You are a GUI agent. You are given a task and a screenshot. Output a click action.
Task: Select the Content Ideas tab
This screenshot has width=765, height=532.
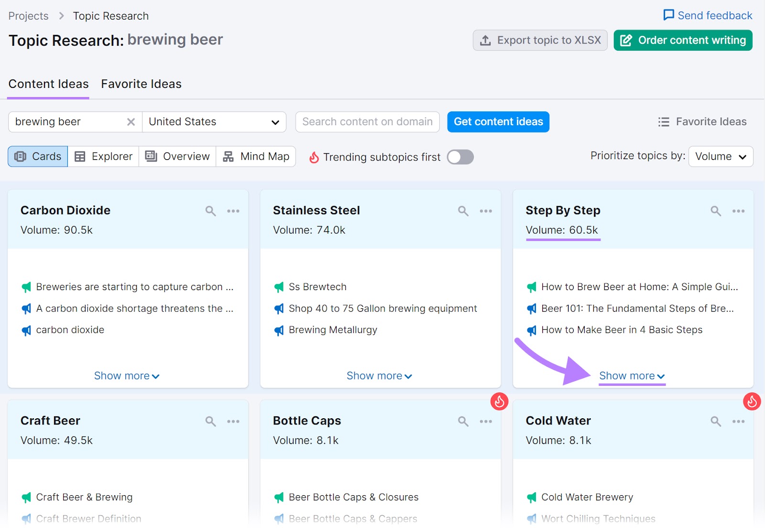coord(48,84)
